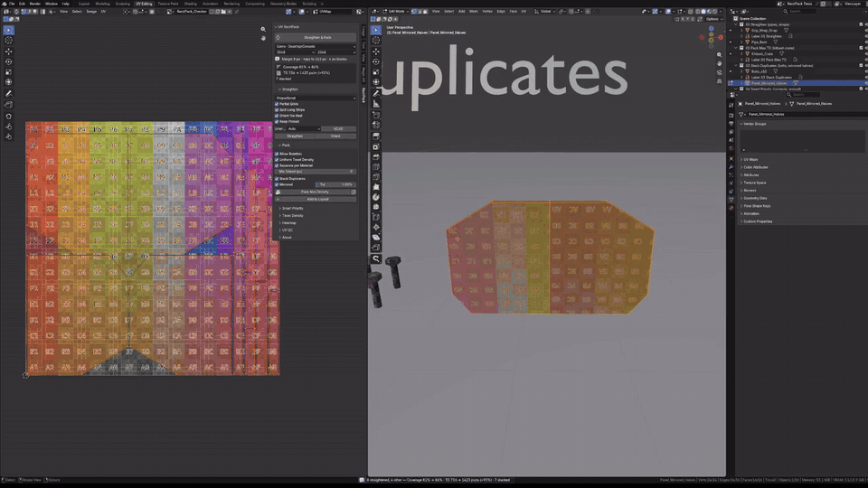
Task: Expand the Smart Priority section
Action: [x=292, y=208]
